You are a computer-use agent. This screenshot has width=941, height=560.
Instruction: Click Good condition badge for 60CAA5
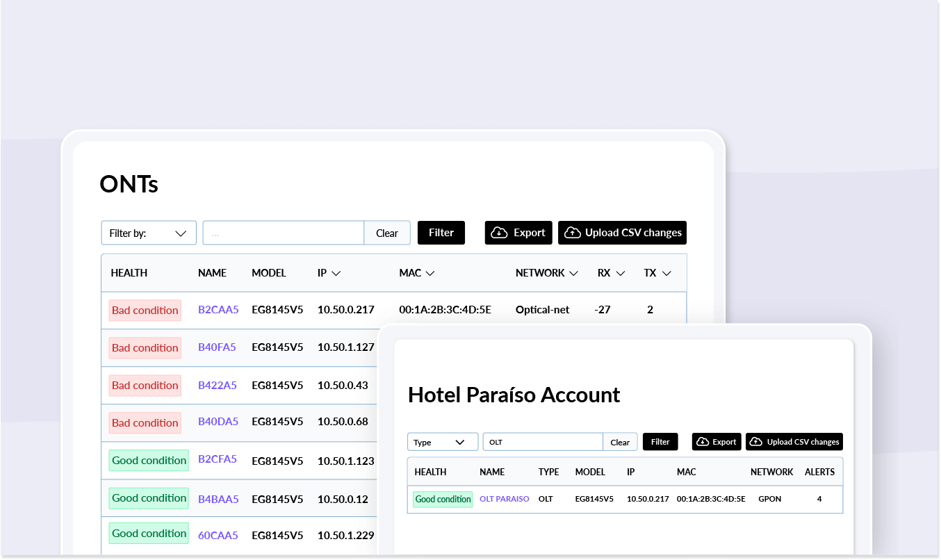[x=149, y=534]
